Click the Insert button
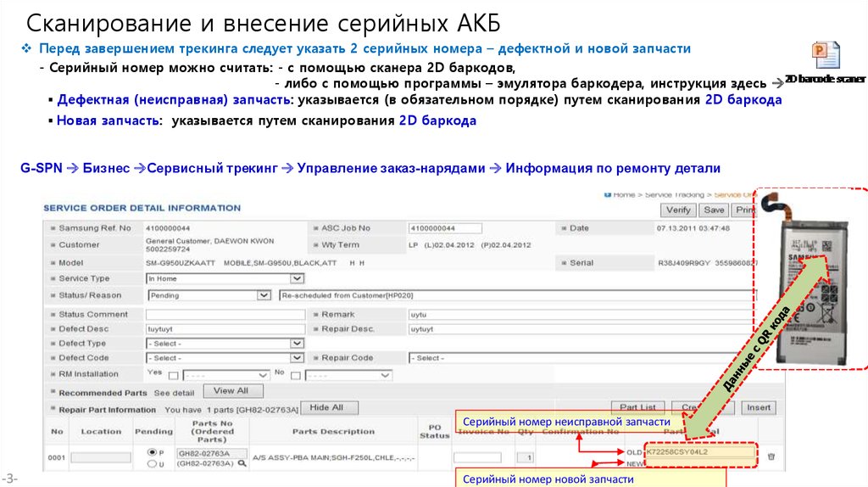Image resolution: width=868 pixels, height=487 pixels. (759, 408)
